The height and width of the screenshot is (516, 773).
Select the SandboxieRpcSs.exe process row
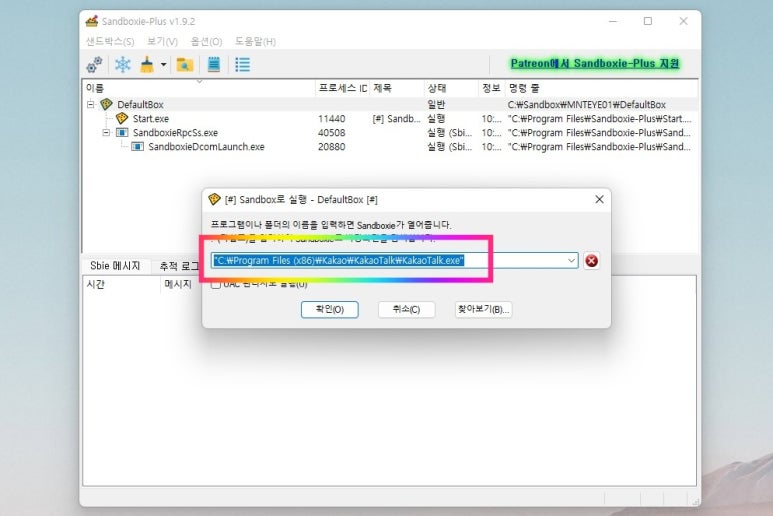(390, 133)
